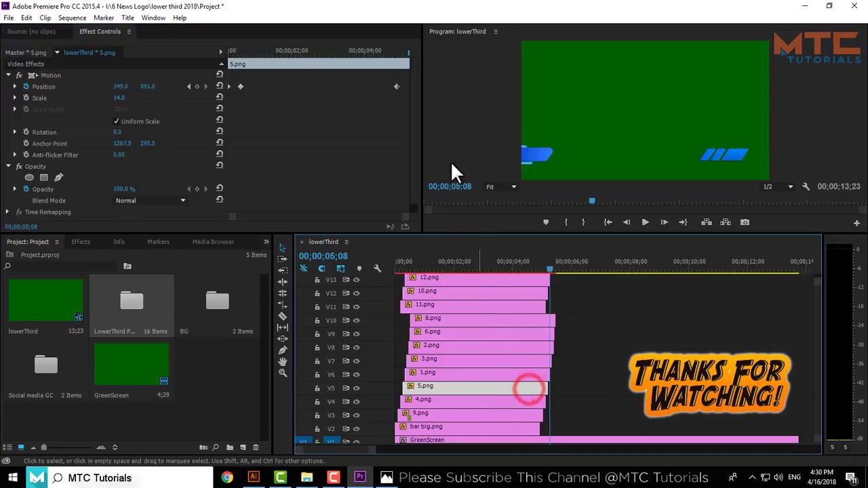Select the Selection tool in the toolbox

[x=283, y=247]
